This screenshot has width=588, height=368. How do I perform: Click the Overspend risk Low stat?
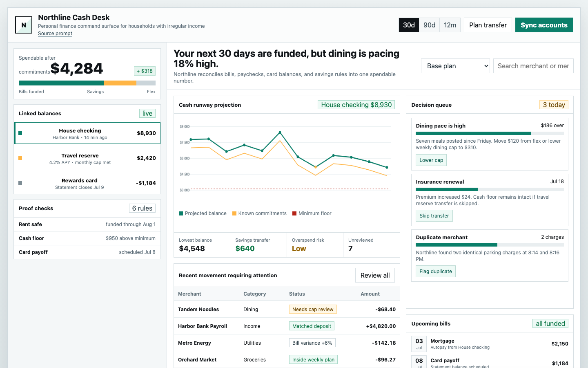(x=315, y=245)
